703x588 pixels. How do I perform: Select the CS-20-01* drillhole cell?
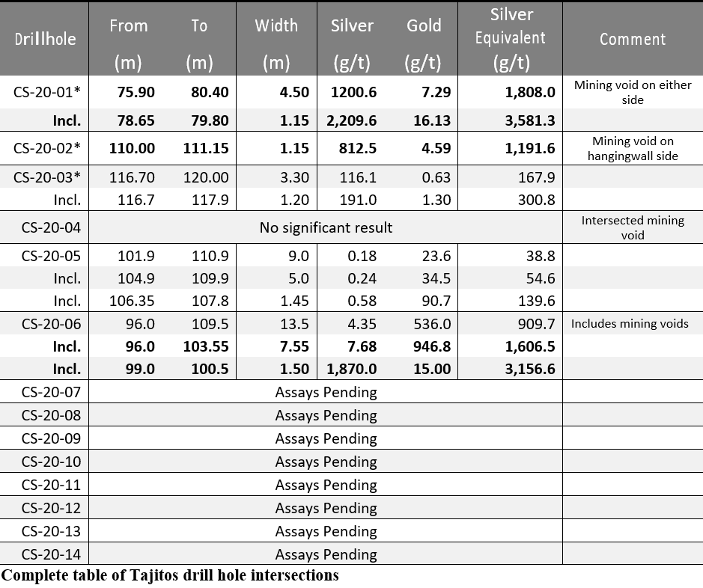(46, 93)
